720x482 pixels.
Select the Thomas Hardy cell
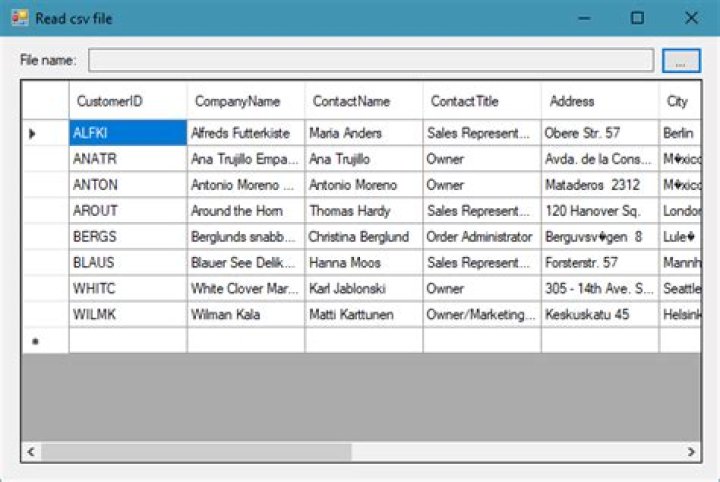pyautogui.click(x=364, y=211)
